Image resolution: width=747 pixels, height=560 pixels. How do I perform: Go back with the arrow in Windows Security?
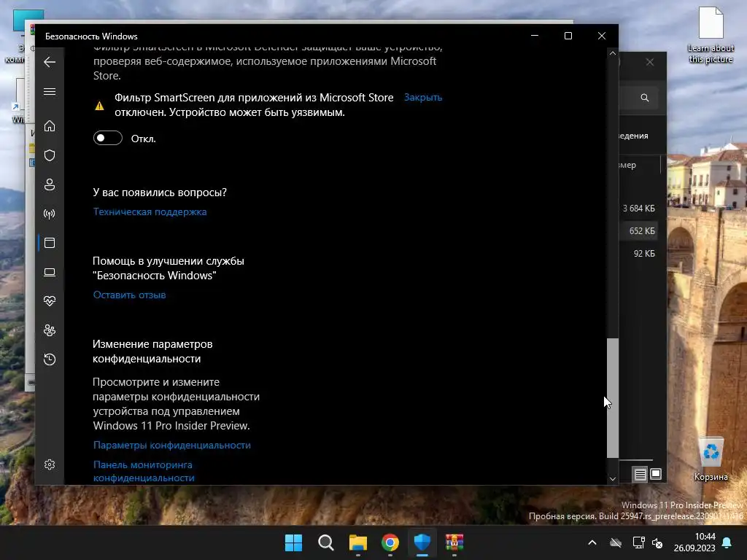point(50,62)
